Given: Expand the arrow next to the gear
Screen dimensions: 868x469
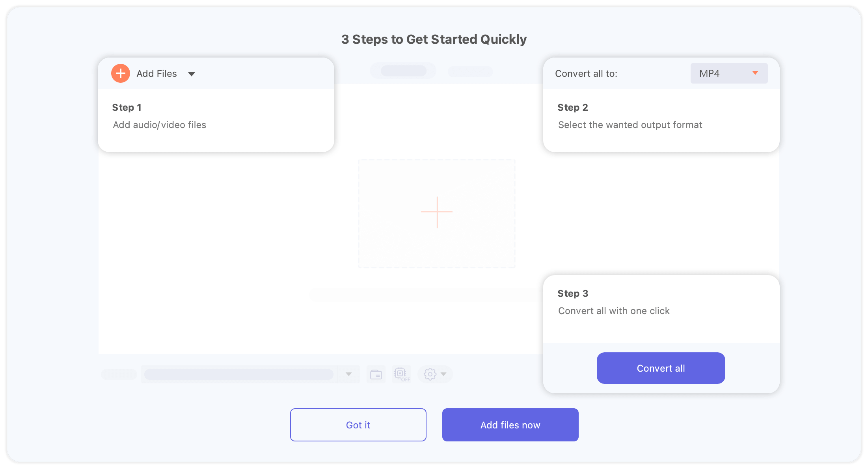Looking at the screenshot, I should [444, 374].
